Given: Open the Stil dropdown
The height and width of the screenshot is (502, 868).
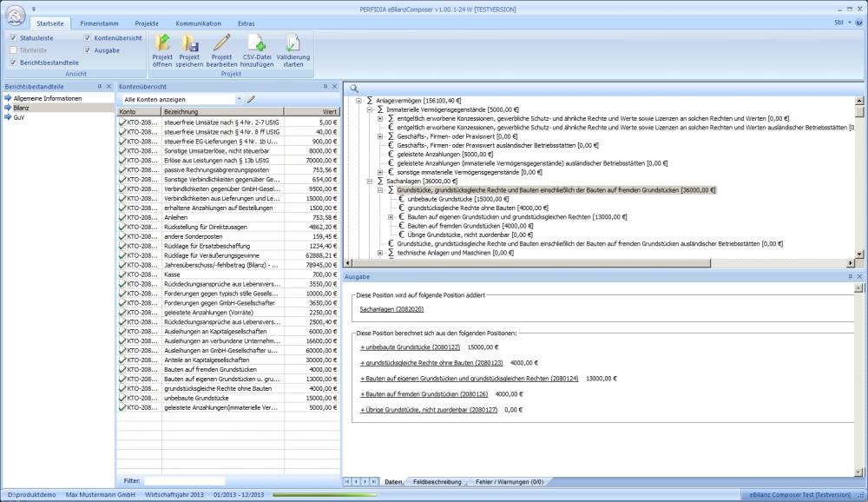Looking at the screenshot, I should tap(842, 23).
